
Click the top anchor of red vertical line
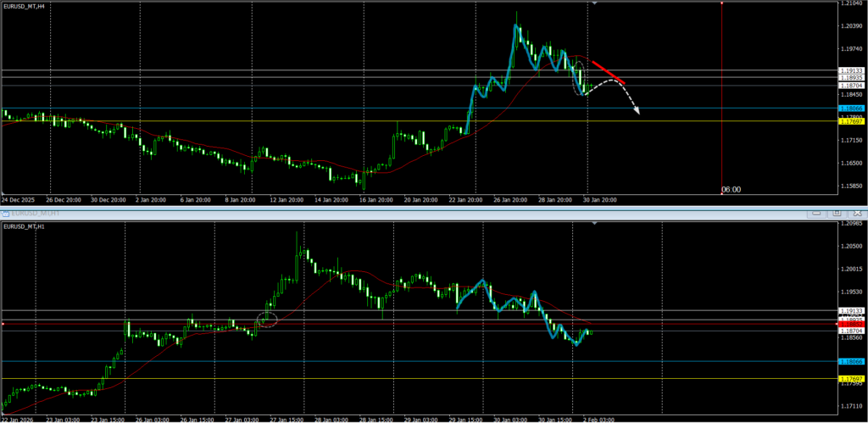coord(721,3)
